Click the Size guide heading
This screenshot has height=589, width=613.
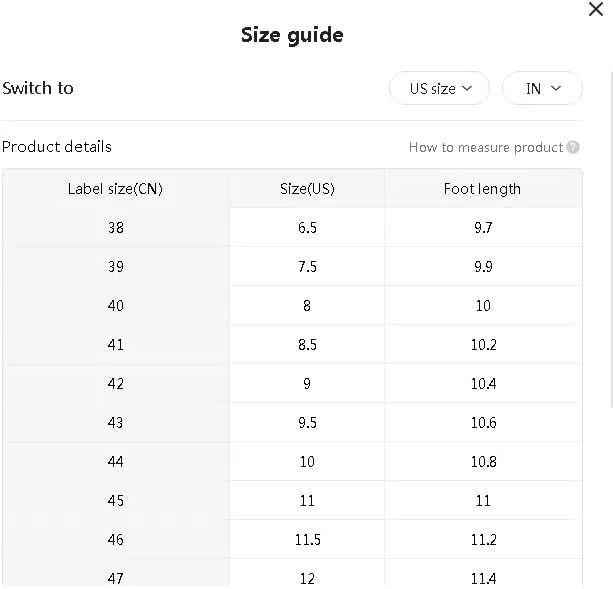coord(292,35)
